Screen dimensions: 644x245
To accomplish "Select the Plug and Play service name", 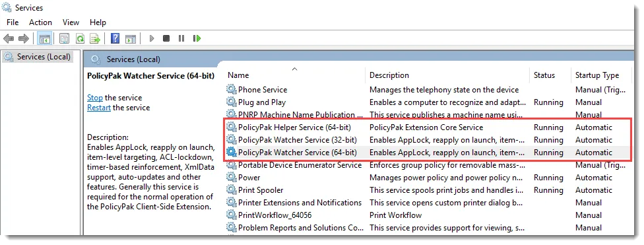I will click(x=262, y=102).
